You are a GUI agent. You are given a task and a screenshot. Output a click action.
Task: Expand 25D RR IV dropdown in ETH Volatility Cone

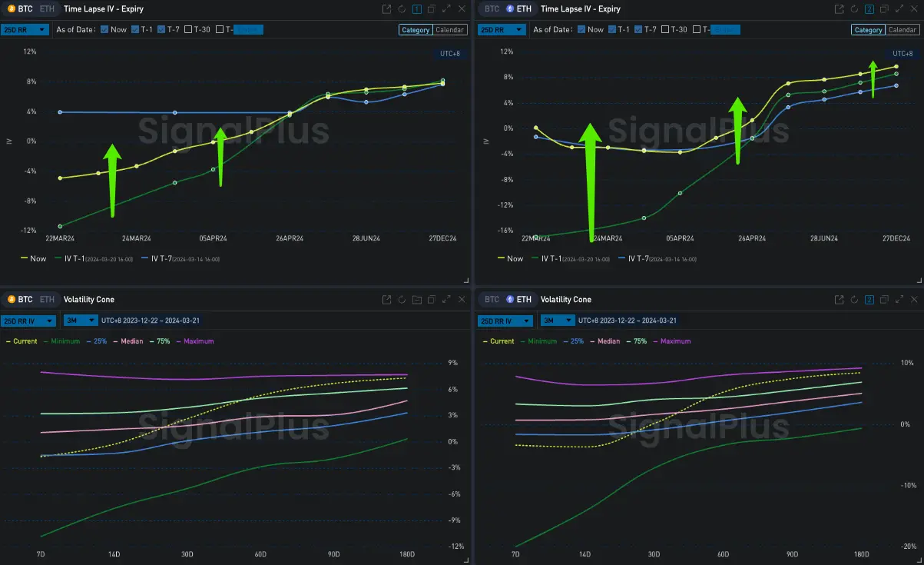point(505,321)
